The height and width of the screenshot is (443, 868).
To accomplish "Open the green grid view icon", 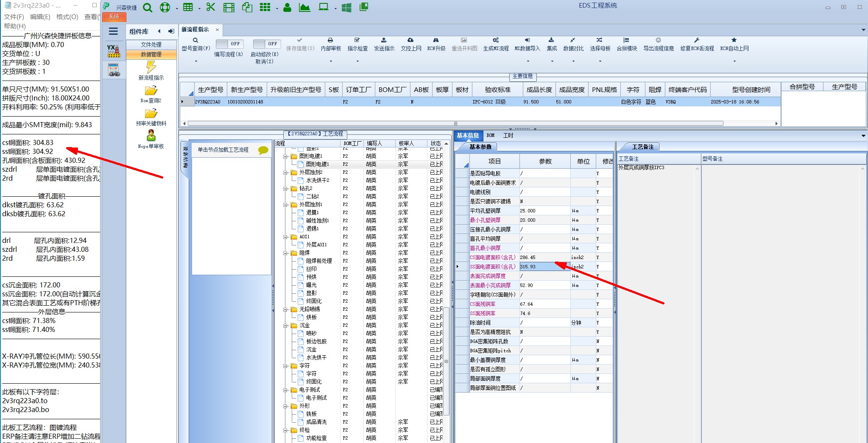I will (x=265, y=7).
